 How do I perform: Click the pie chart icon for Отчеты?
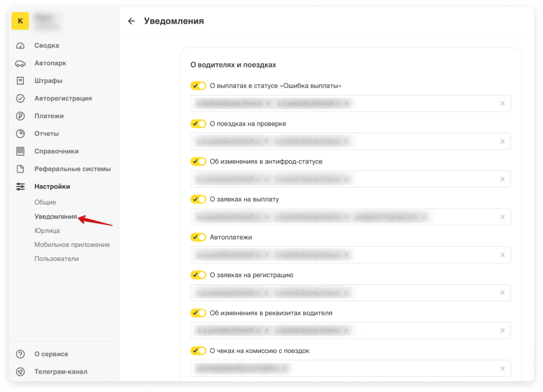coord(20,133)
